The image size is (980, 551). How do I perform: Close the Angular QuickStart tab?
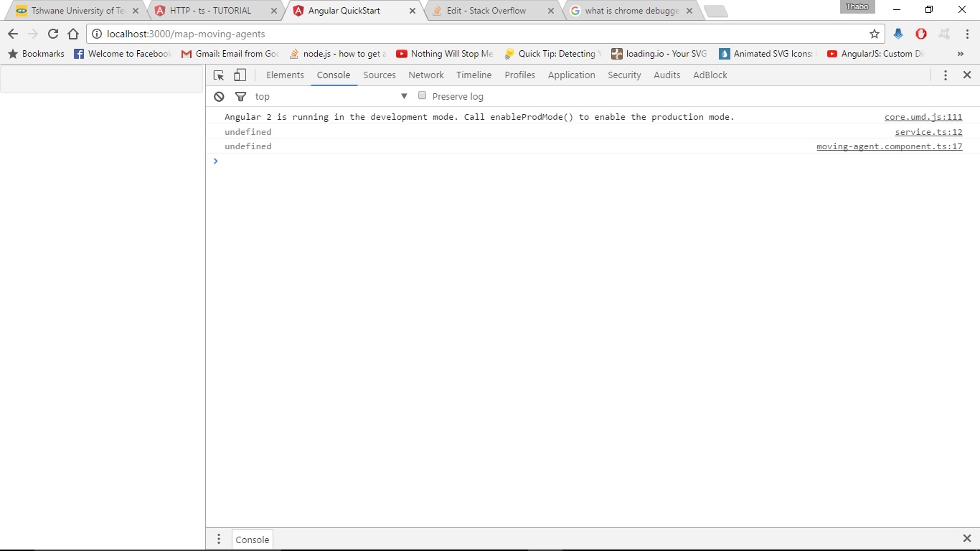(412, 11)
